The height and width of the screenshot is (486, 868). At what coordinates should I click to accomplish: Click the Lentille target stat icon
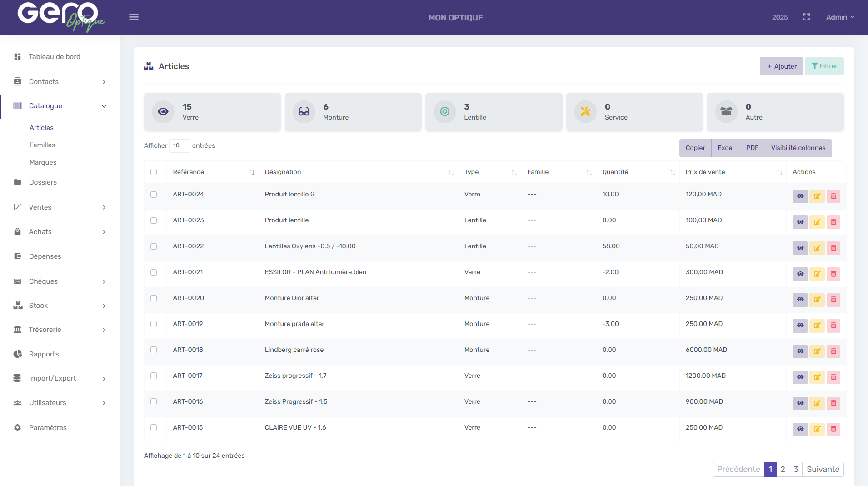click(444, 111)
